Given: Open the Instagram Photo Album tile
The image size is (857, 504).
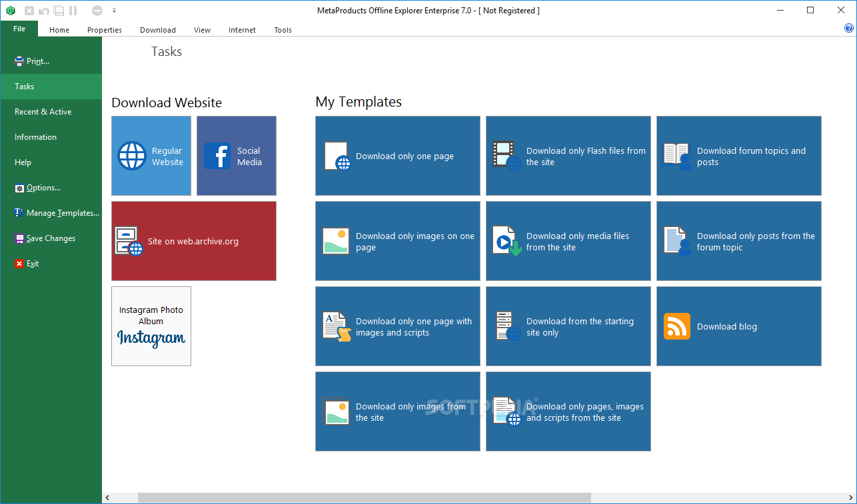Looking at the screenshot, I should (151, 326).
